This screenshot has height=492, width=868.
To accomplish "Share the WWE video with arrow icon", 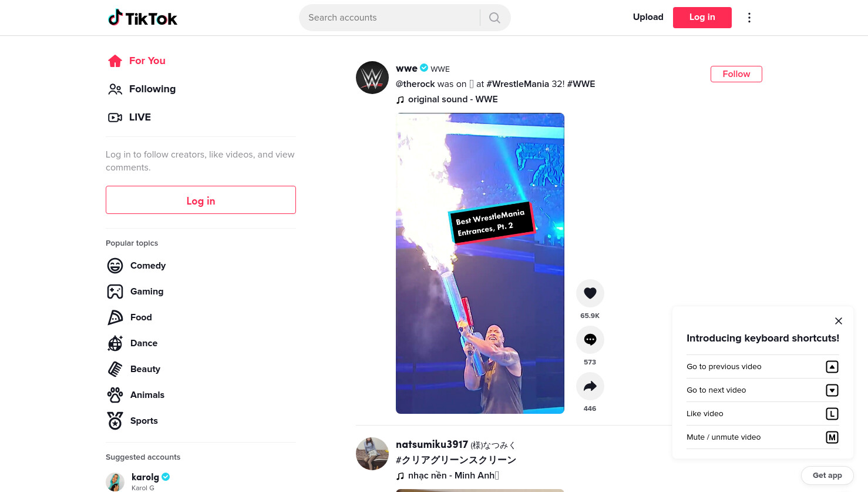I will pos(590,386).
